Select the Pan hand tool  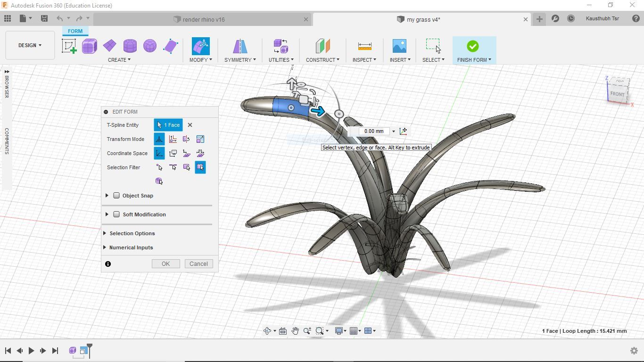[x=295, y=331]
